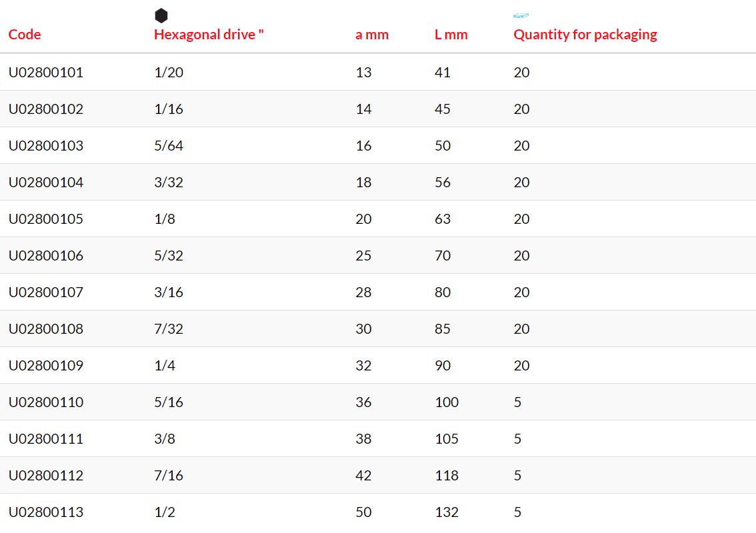The height and width of the screenshot is (533, 756).
Task: Click the small packaging icon above Quantity
Action: point(521,16)
